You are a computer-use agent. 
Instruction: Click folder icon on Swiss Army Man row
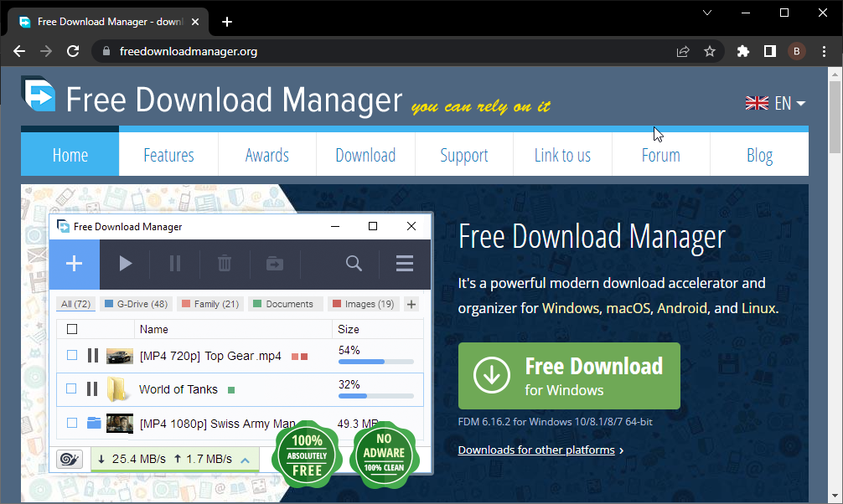pyautogui.click(x=94, y=423)
